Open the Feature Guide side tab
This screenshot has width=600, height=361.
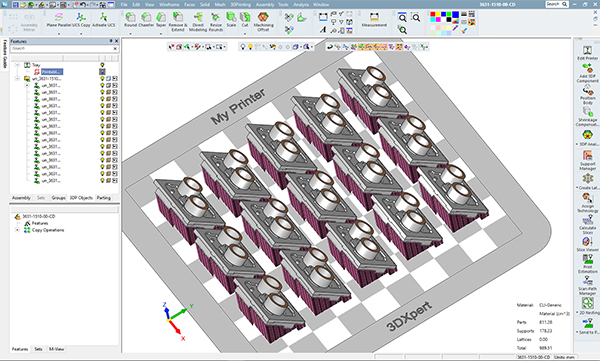(5, 54)
